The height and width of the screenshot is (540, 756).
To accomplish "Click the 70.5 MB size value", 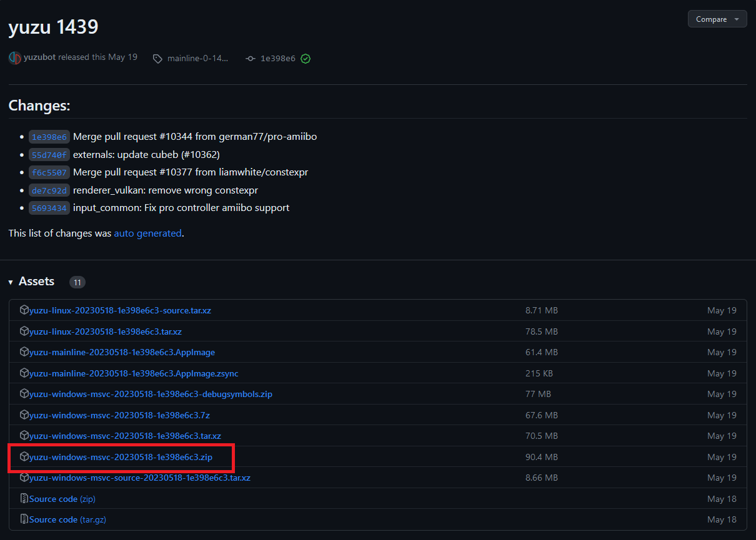I will [542, 436].
